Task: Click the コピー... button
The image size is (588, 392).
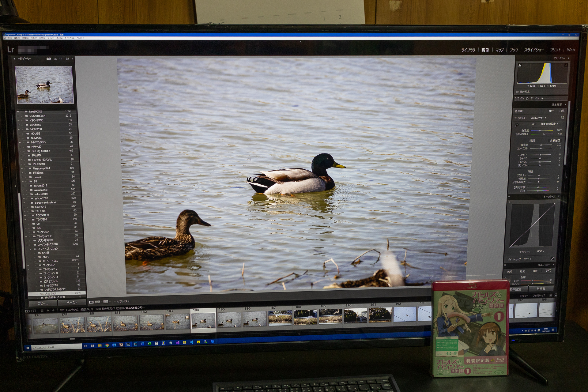Action: pos(43,303)
